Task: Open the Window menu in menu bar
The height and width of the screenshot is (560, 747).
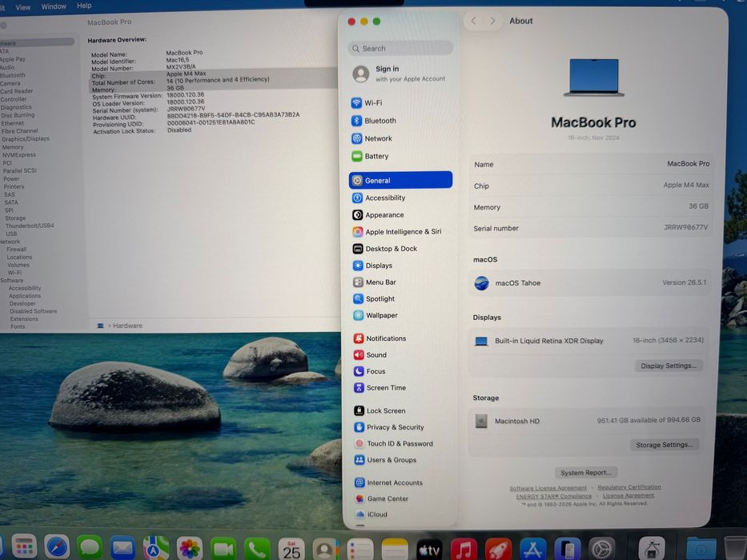Action: [54, 6]
